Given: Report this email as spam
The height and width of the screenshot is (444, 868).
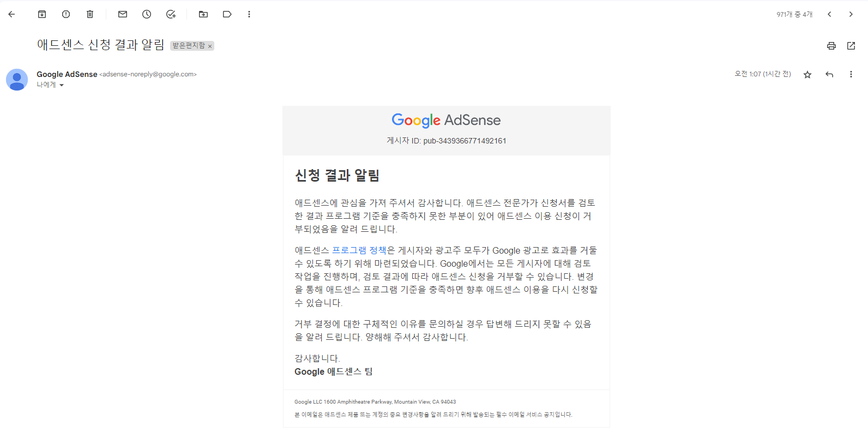Looking at the screenshot, I should 66,14.
